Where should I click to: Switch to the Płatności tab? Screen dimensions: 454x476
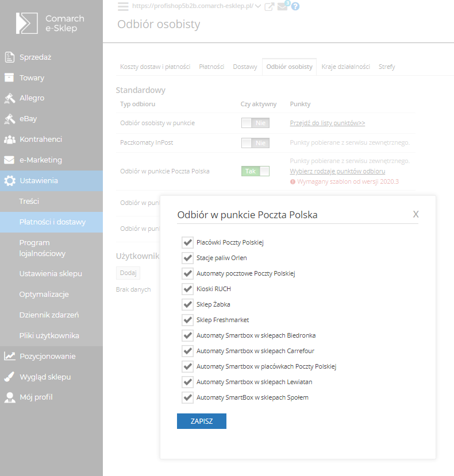coord(211,67)
